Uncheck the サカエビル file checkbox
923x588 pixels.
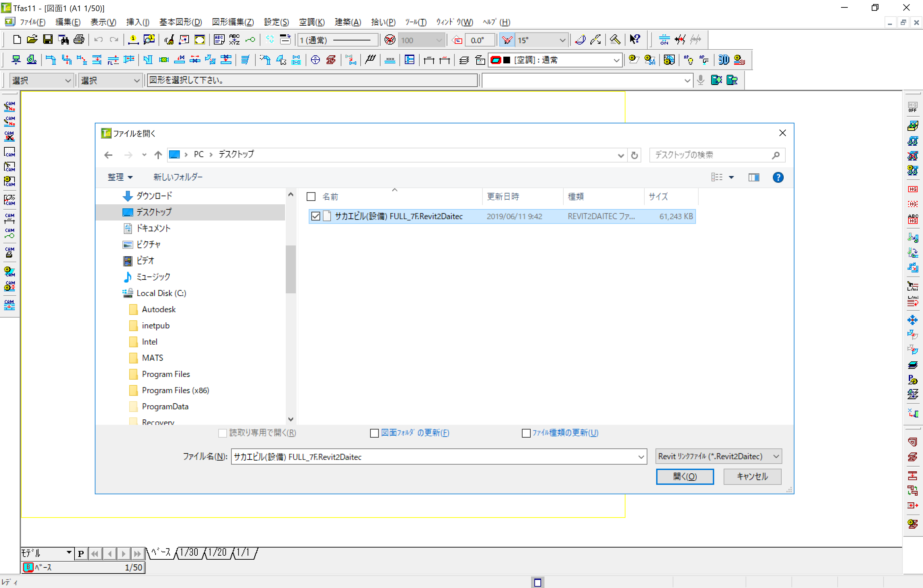tap(315, 216)
